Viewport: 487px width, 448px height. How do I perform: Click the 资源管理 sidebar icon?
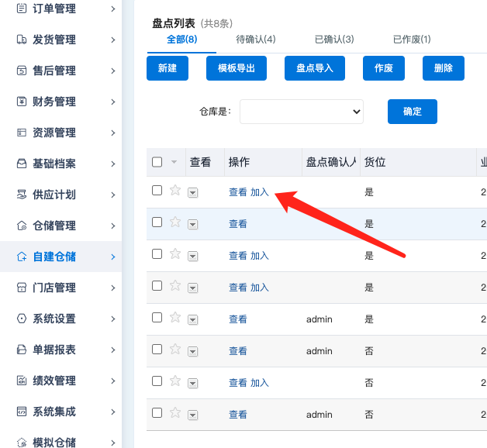click(22, 133)
